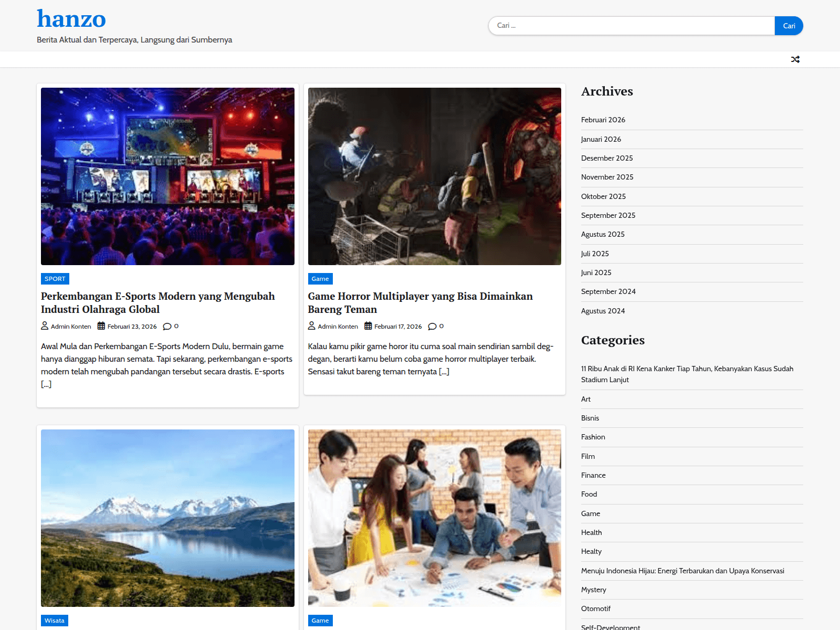Click the Game tag on horror article

(x=320, y=279)
